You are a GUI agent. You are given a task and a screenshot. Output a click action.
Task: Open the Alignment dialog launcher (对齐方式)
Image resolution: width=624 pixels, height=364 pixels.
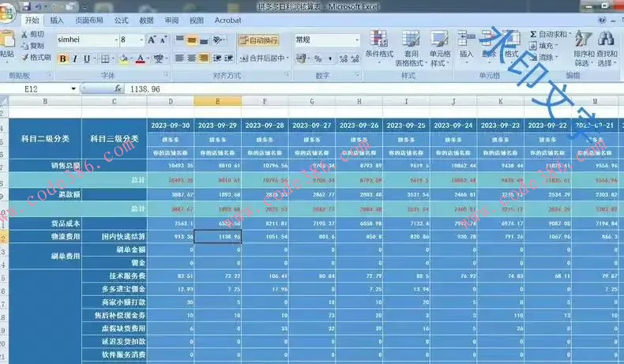(287, 74)
